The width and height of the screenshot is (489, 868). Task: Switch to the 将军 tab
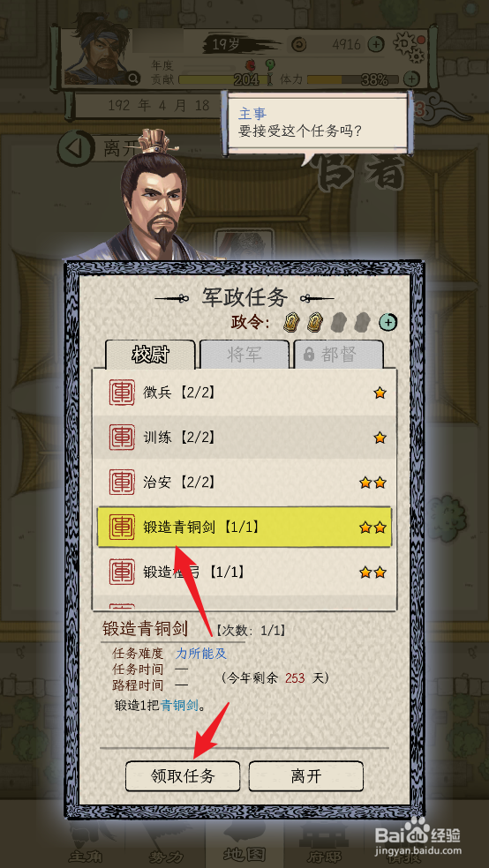pos(244,355)
